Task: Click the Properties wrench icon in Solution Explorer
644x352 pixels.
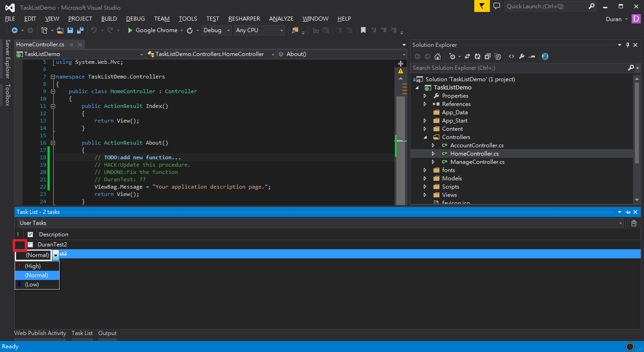Action: pyautogui.click(x=522, y=56)
